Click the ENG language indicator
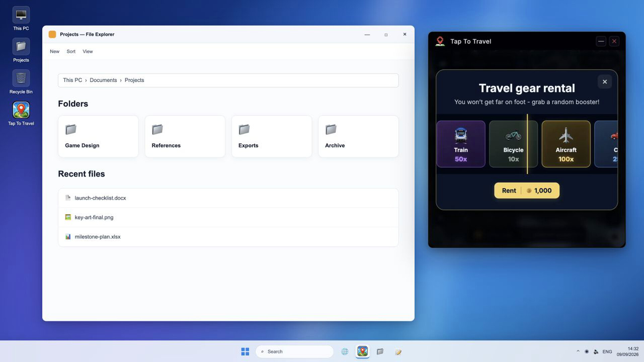 (x=607, y=352)
